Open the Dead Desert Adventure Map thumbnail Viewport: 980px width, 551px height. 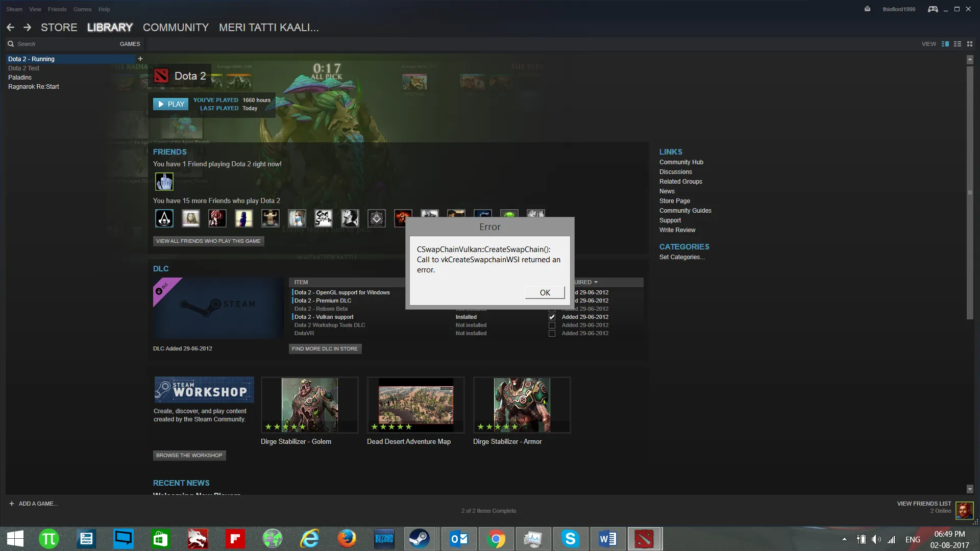coord(415,405)
